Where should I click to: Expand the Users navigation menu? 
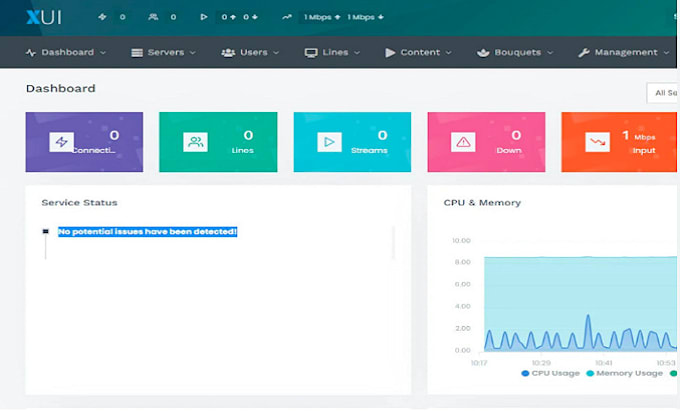click(250, 52)
